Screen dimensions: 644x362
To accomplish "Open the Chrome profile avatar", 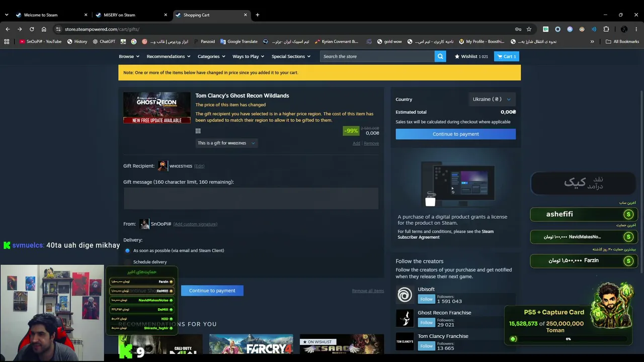I will (x=624, y=29).
